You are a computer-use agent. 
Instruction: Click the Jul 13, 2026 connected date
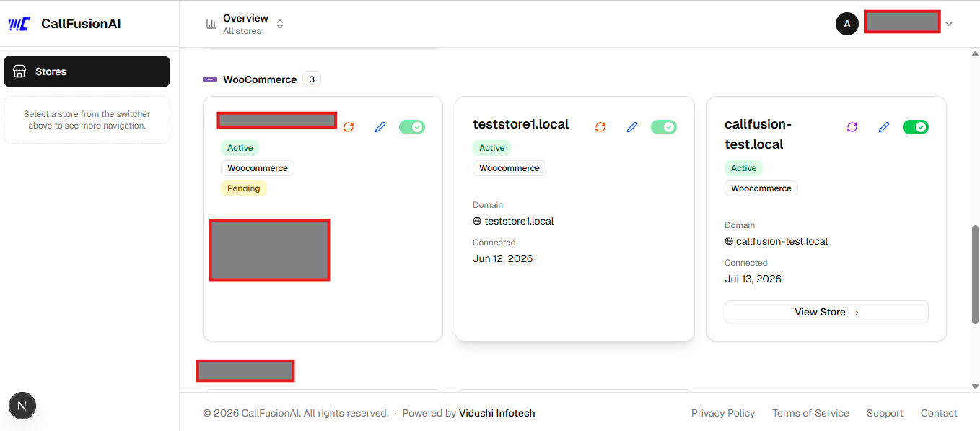[753, 279]
